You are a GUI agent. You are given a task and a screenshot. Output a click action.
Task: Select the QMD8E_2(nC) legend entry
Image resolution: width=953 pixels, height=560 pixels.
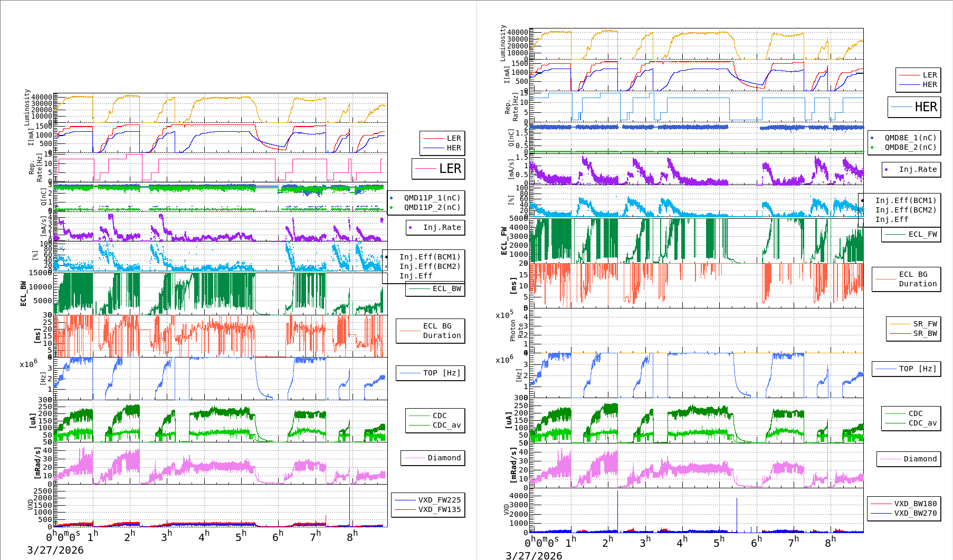910,147
